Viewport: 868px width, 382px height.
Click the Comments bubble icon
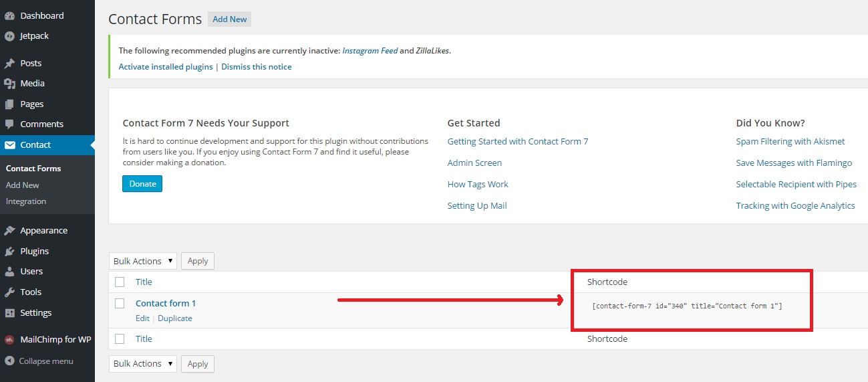click(x=9, y=124)
